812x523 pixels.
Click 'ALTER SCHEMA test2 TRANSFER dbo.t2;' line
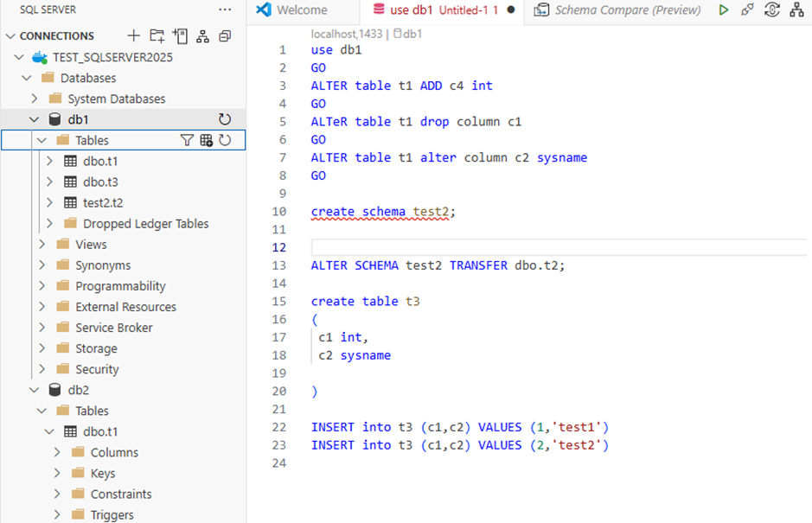click(438, 265)
